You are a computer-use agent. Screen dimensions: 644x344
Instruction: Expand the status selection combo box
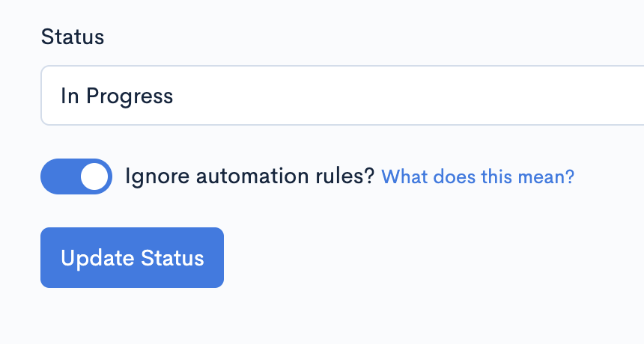point(342,95)
